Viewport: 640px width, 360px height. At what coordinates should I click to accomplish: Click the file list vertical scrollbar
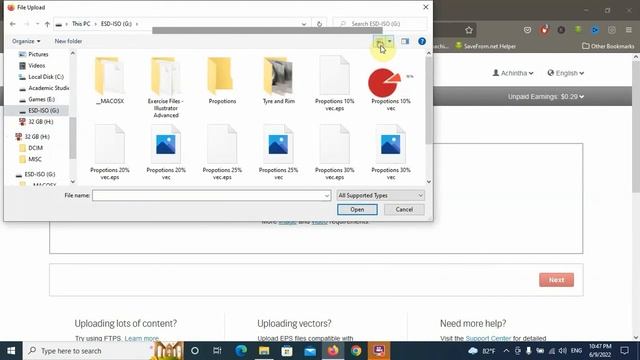coord(429,100)
